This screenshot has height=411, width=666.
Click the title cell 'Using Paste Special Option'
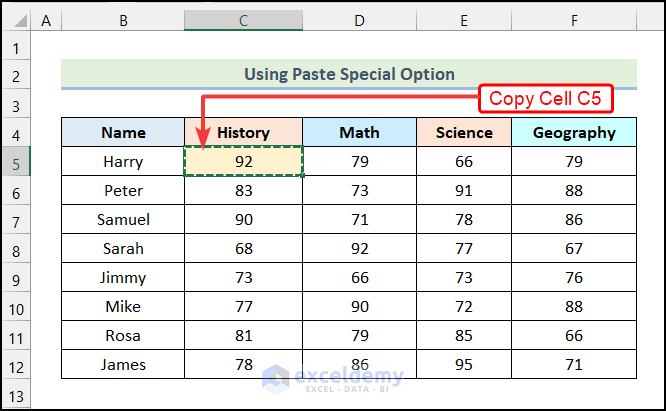349,74
